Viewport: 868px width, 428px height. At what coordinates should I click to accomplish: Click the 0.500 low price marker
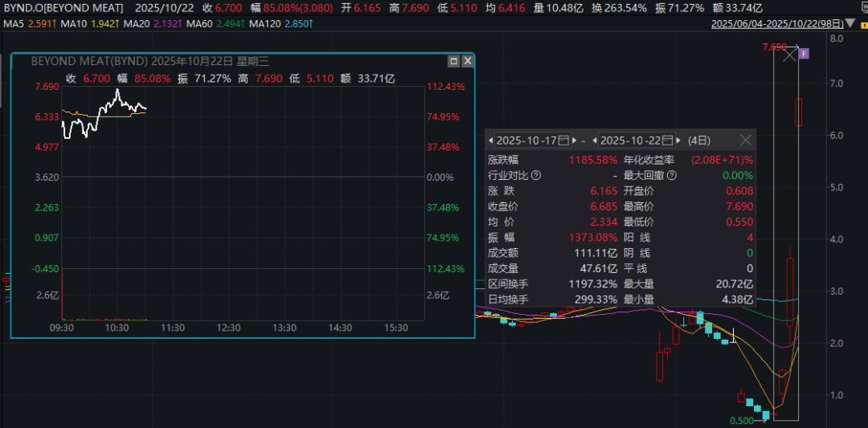tap(741, 420)
